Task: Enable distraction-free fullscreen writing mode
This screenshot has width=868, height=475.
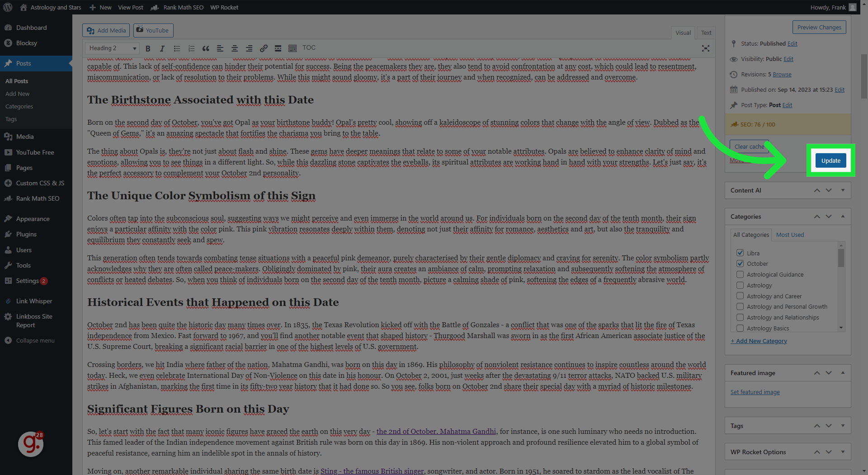Action: click(705, 48)
